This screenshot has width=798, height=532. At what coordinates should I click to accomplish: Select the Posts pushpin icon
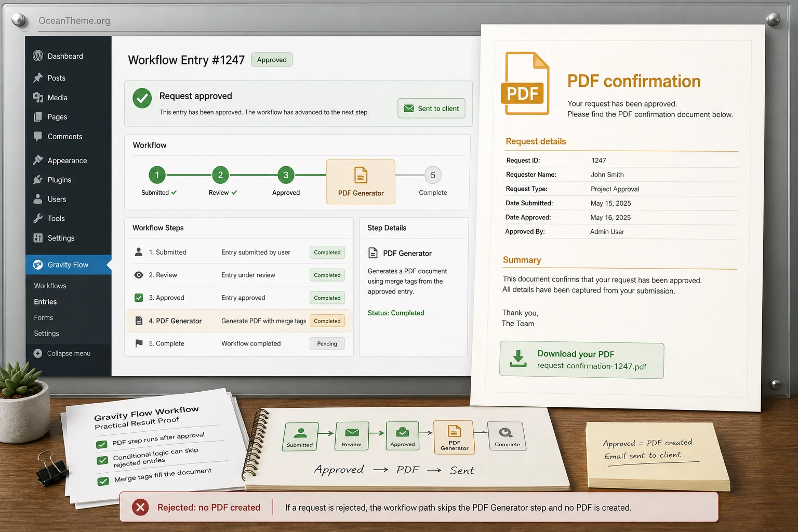[38, 77]
